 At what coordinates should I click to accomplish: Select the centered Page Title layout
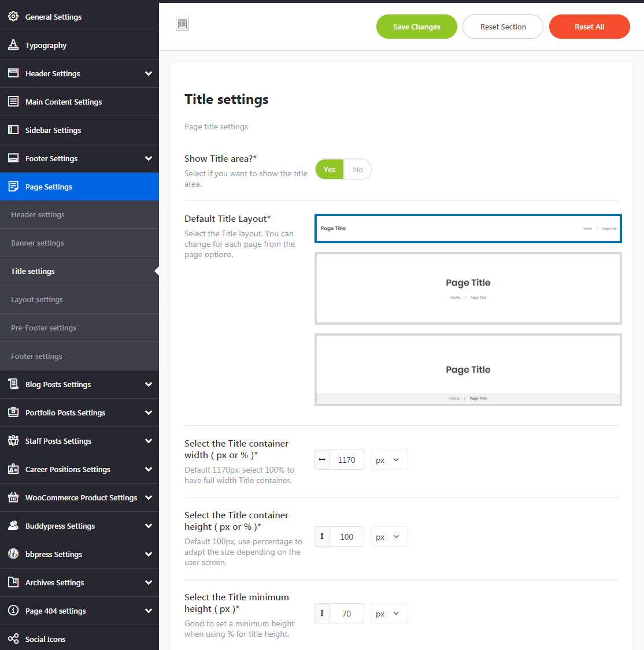(x=468, y=288)
